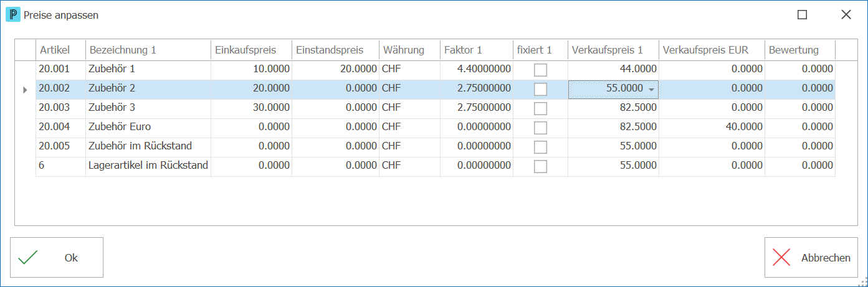This screenshot has width=868, height=287.
Task: Confirm with the Ok button
Action: click(x=57, y=257)
